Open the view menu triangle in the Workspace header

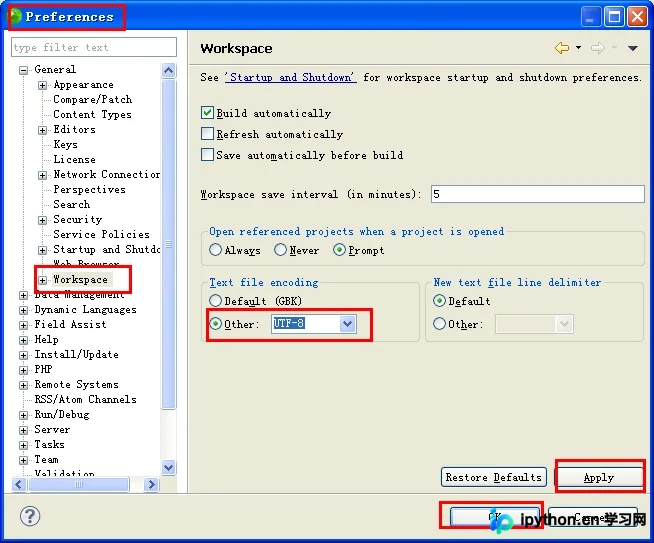(632, 48)
